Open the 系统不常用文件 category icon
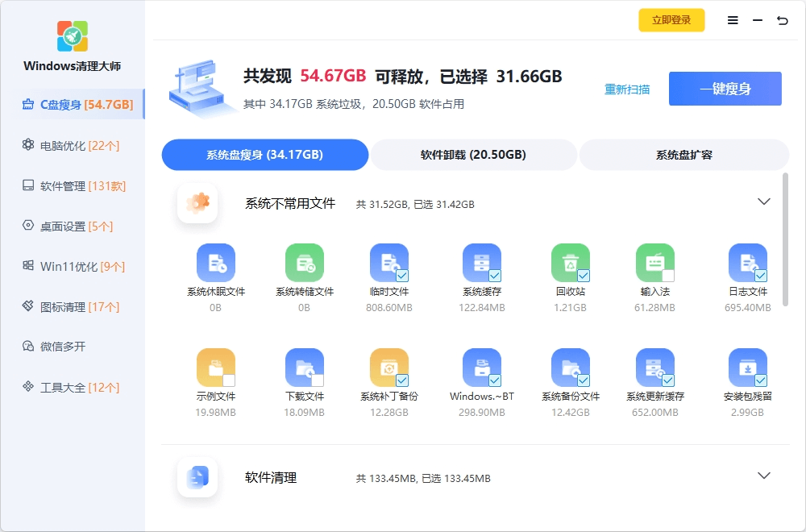Screen dimensions: 806x532 click(197, 203)
